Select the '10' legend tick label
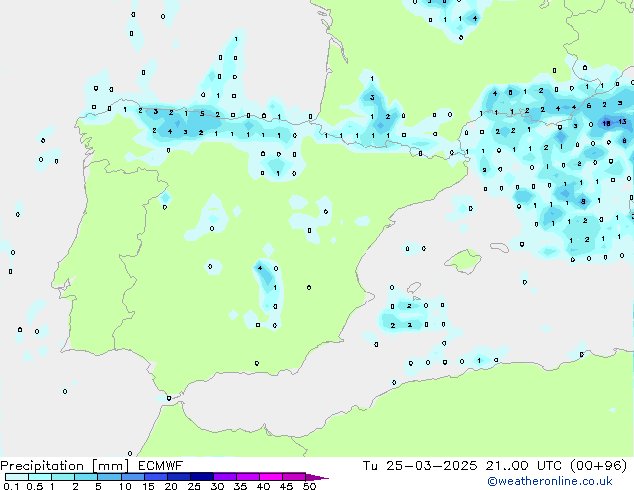The width and height of the screenshot is (634, 490). (x=125, y=486)
